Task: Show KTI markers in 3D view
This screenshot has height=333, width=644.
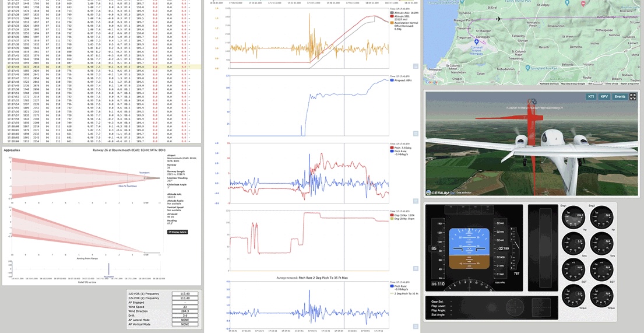Action: [591, 97]
